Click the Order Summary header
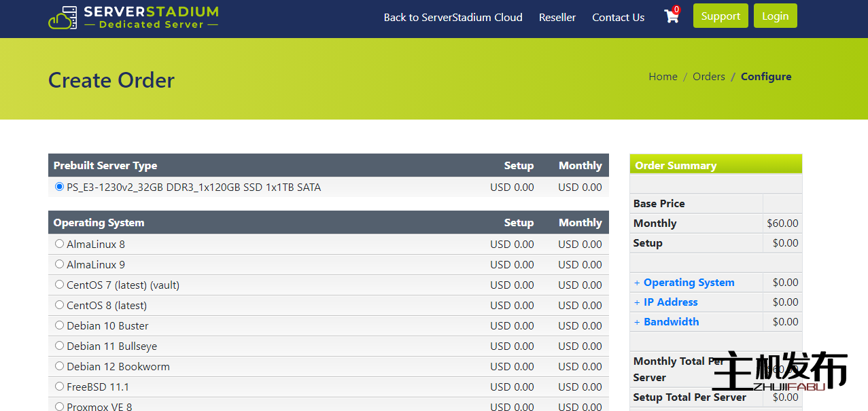Image resolution: width=868 pixels, height=411 pixels. point(676,166)
